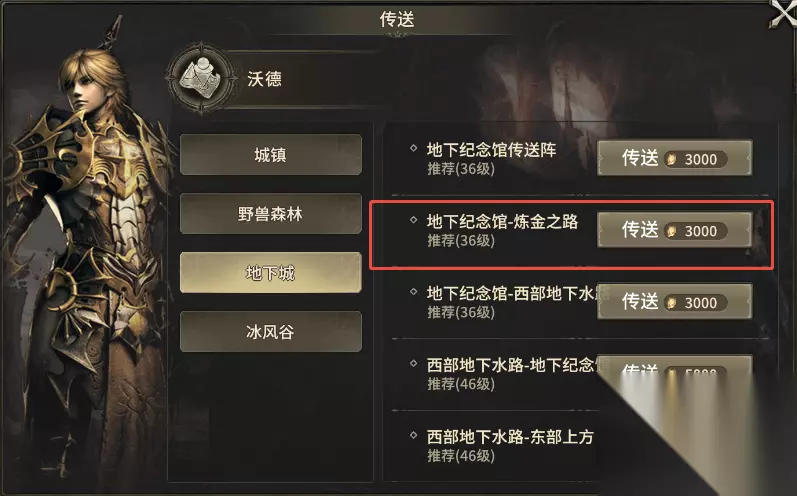
Task: Click coin icon in 地下纪念馆传送阵 teleport button
Action: [x=671, y=159]
